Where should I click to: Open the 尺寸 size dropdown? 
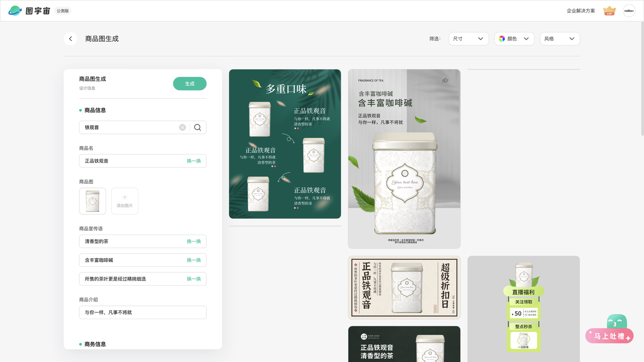(x=468, y=39)
